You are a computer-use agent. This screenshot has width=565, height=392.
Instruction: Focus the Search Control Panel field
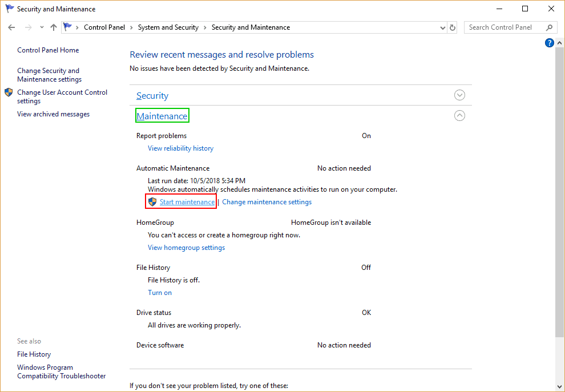coord(506,27)
